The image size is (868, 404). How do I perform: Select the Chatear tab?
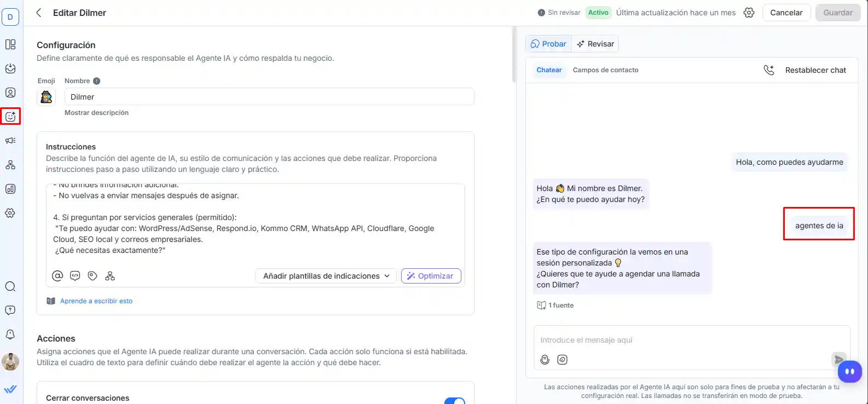pyautogui.click(x=549, y=70)
